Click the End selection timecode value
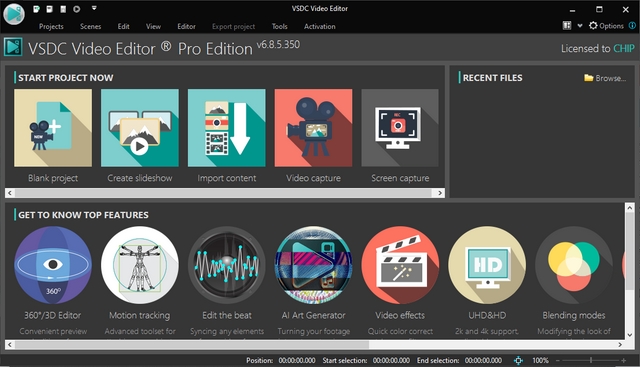The height and width of the screenshot is (367, 640). point(483,360)
